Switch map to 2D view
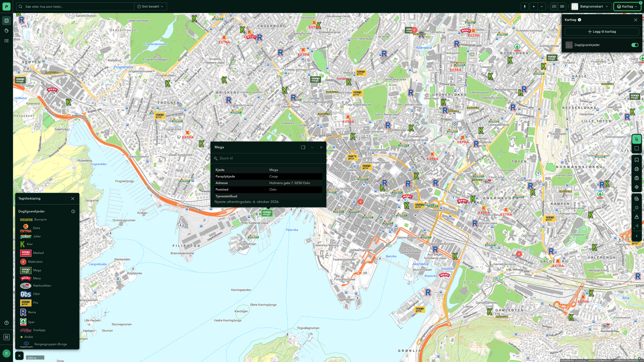644x362 pixels. click(x=554, y=7)
